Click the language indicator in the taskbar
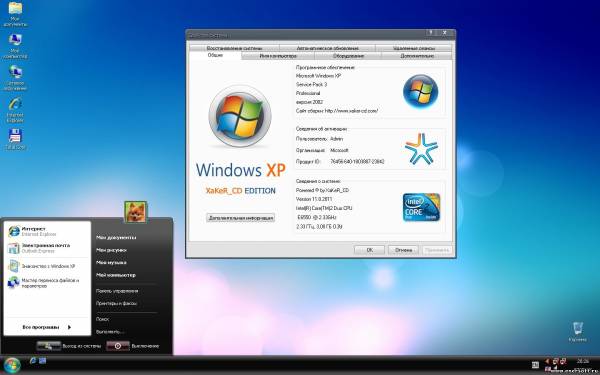 [x=536, y=365]
